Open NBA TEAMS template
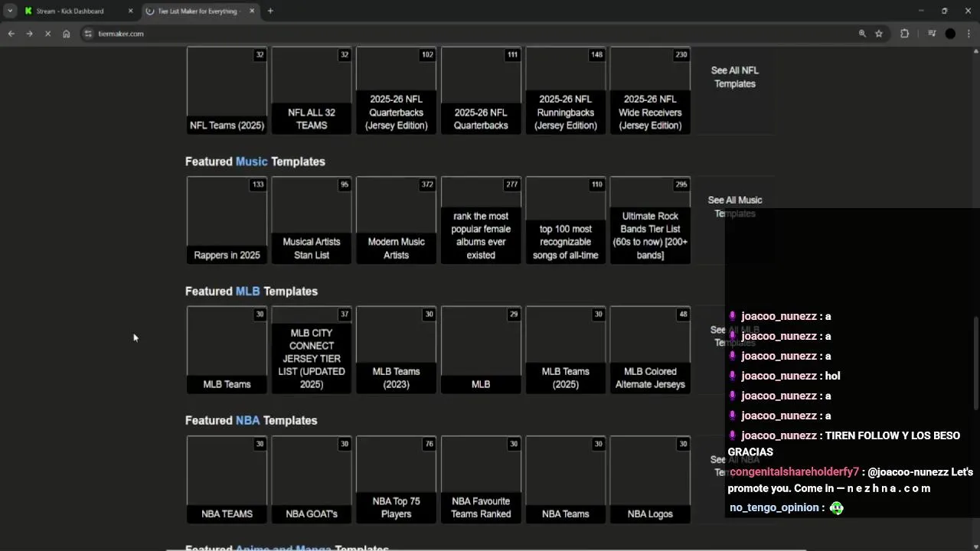 tap(227, 480)
